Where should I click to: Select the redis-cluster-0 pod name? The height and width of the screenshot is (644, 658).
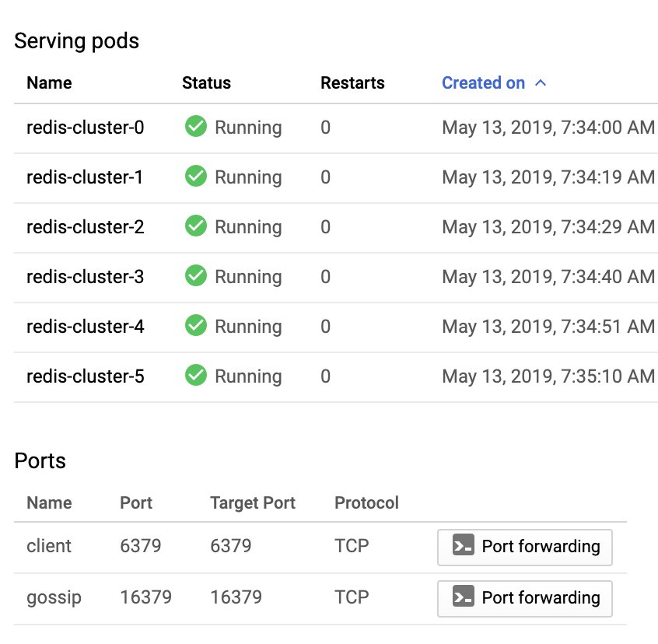[85, 127]
